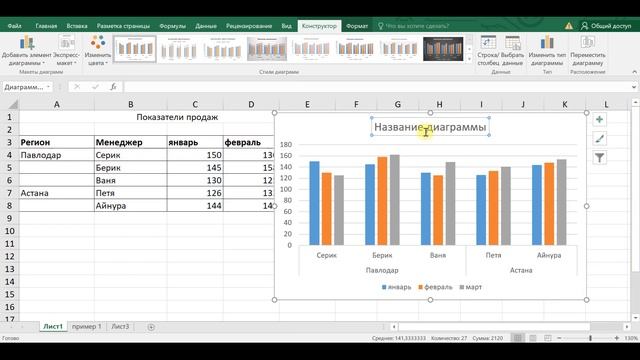Expand the chart styles gallery arrow
Image resolution: width=640 pixels, height=360 pixels.
(469, 59)
